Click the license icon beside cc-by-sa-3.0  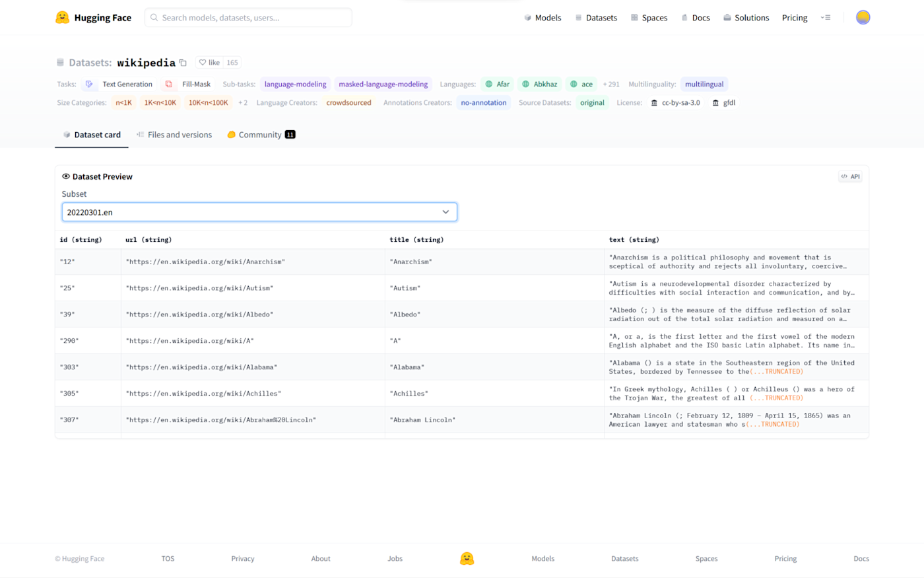tap(654, 103)
